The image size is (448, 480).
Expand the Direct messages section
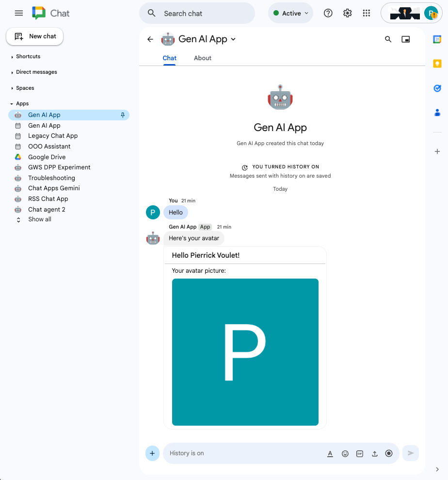pos(36,72)
